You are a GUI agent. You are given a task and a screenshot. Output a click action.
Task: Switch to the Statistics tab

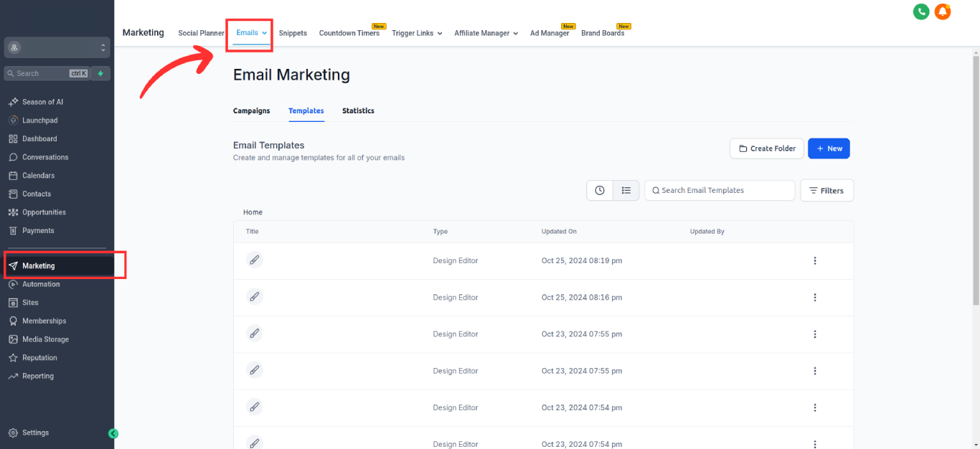(x=358, y=110)
